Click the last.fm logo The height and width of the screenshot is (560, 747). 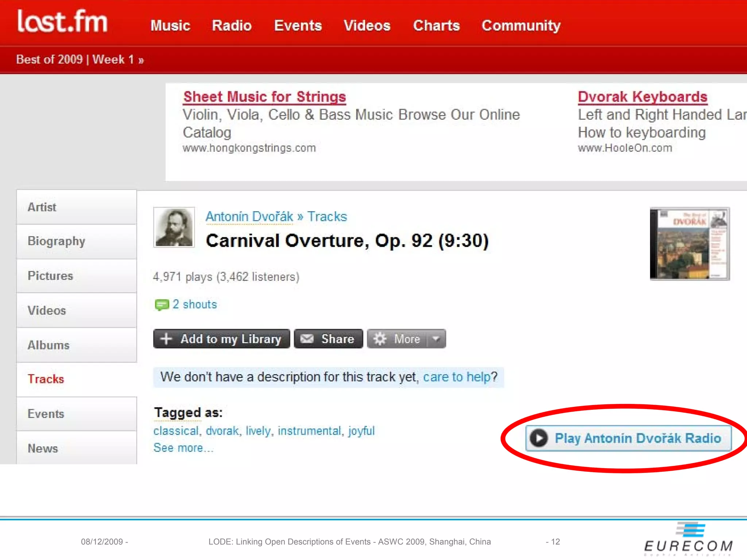[62, 22]
